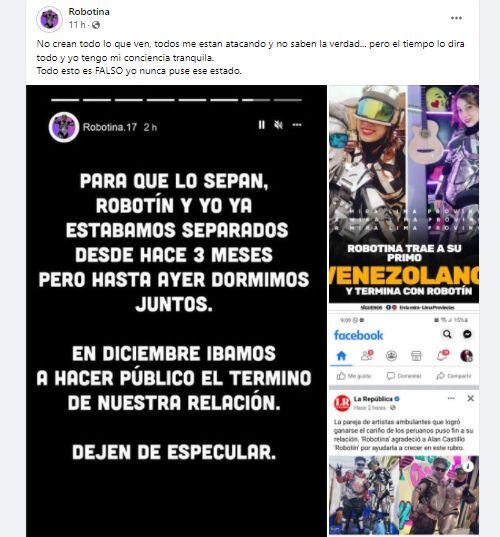
Task: Select the Facebook Home tab icon
Action: 341,356
